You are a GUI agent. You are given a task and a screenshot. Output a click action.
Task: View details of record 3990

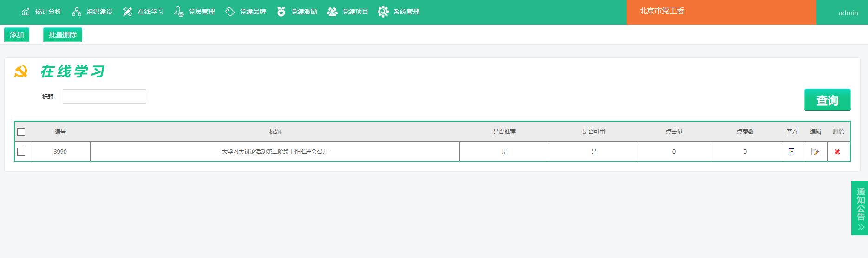click(x=791, y=151)
